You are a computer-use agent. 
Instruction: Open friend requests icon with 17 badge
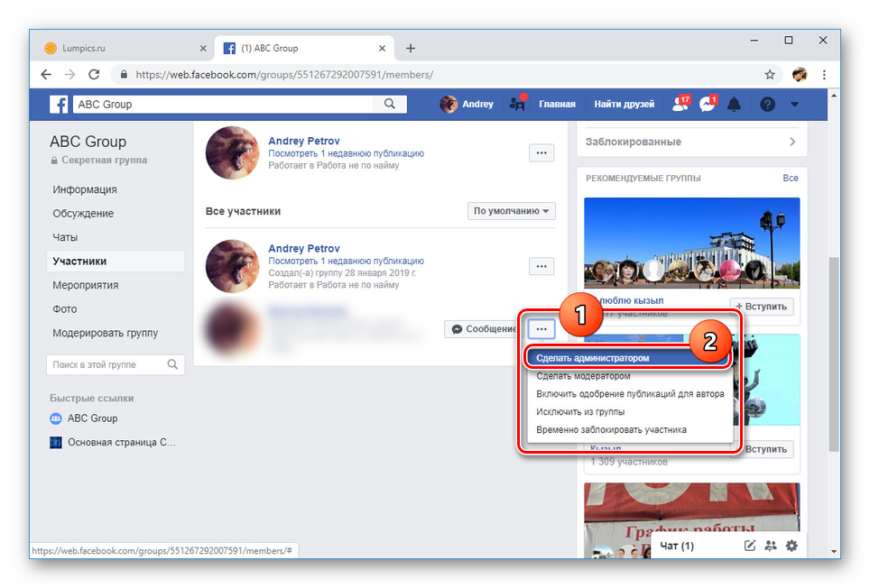click(680, 104)
